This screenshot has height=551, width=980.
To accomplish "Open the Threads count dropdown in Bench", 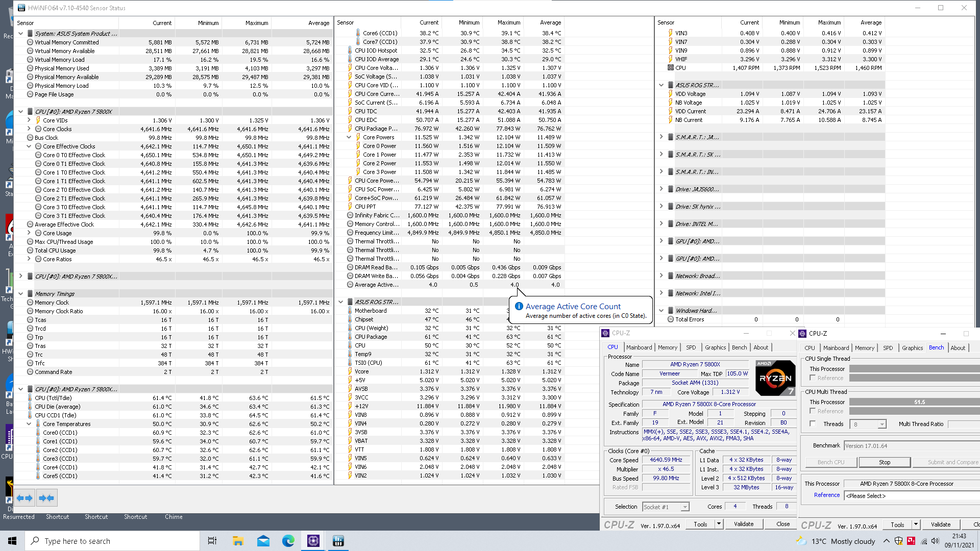I will (881, 424).
